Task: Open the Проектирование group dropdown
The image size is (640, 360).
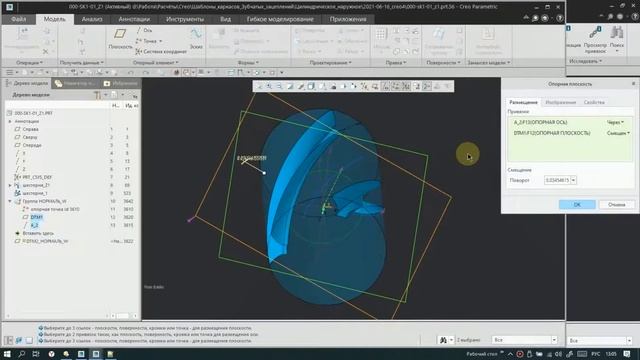Action: [x=330, y=62]
